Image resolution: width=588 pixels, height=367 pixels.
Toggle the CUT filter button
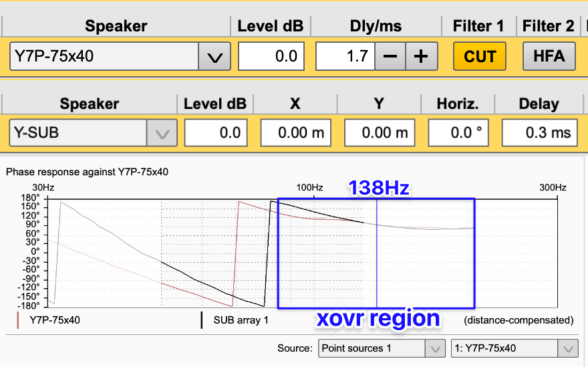click(x=480, y=56)
